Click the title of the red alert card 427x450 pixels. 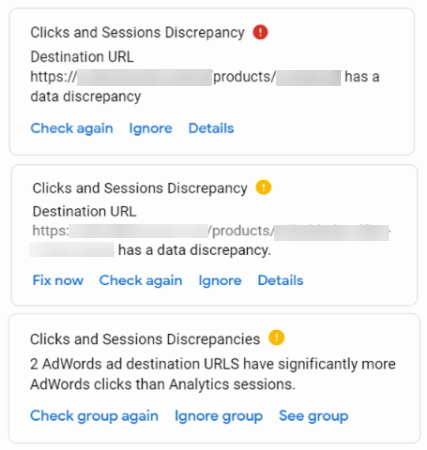point(137,33)
